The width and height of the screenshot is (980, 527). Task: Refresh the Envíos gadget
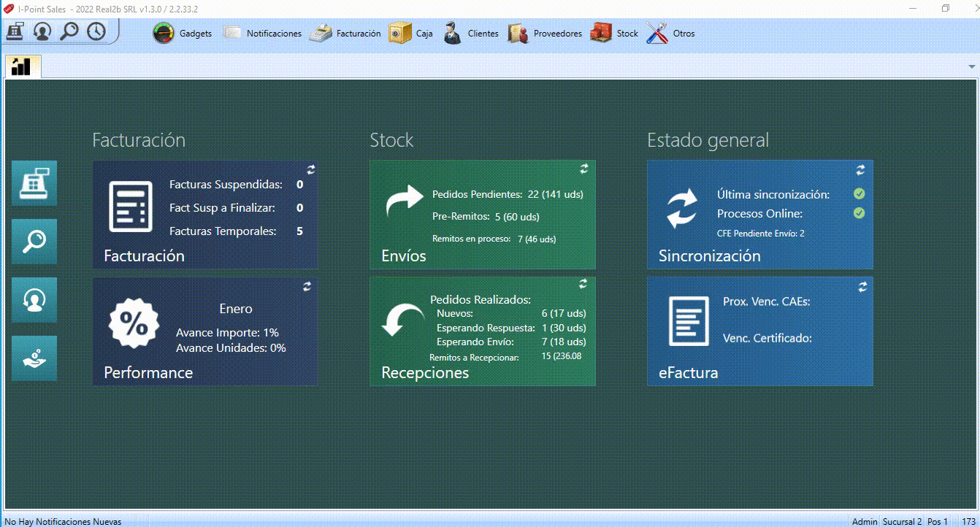pyautogui.click(x=584, y=169)
